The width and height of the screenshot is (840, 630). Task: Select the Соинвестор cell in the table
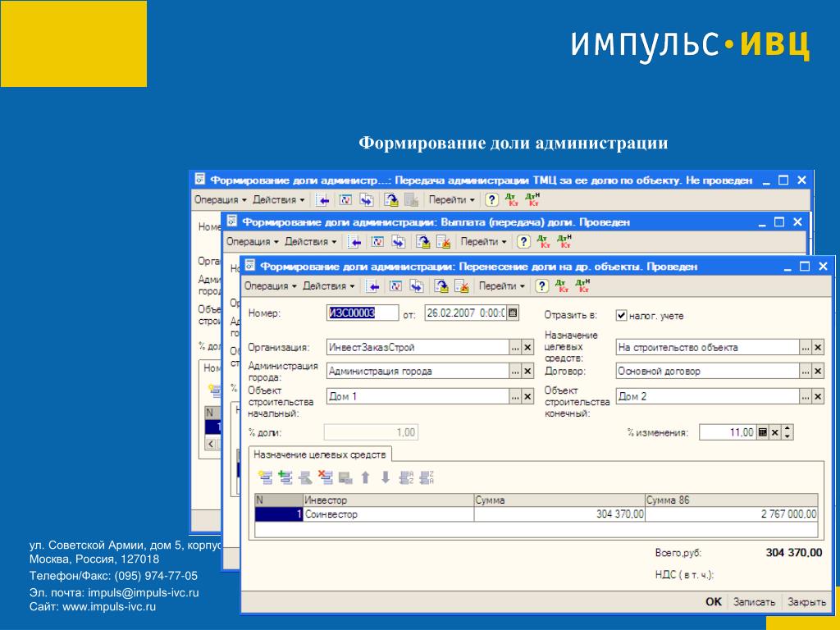pos(388,514)
